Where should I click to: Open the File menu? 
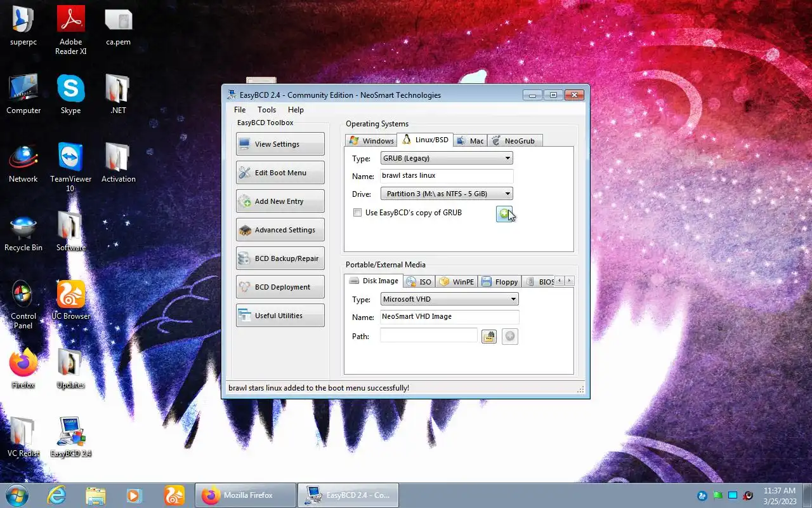click(240, 110)
